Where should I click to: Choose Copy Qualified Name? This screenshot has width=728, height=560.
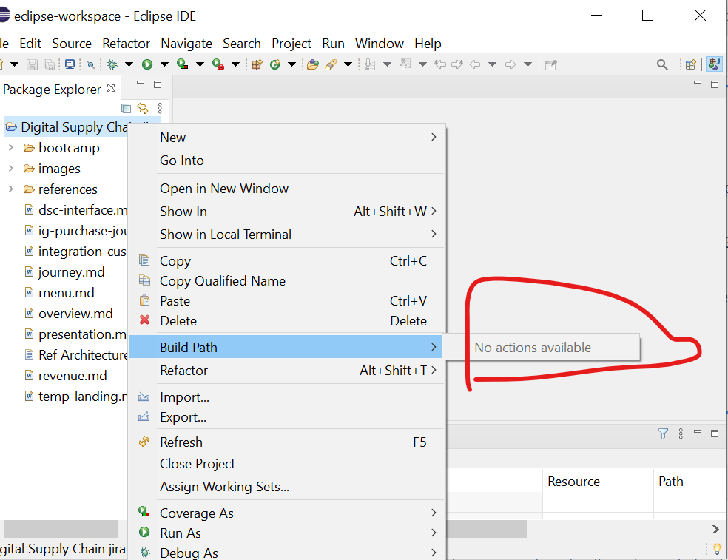[x=287, y=281]
